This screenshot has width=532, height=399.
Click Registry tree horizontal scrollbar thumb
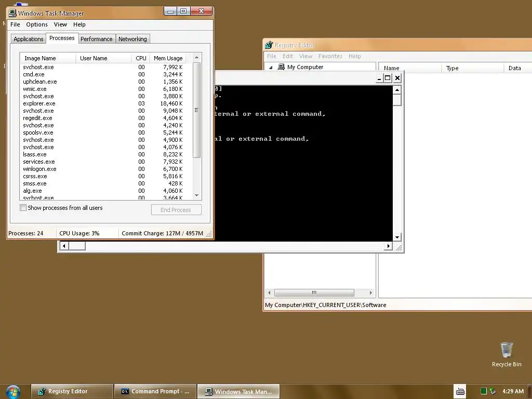pyautogui.click(x=314, y=292)
